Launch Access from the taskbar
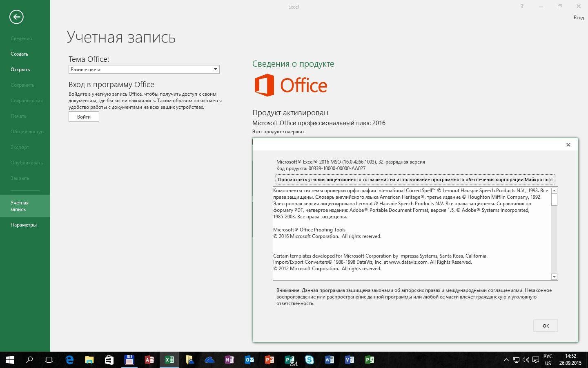Viewport: 588px width, 368px height. (149, 360)
